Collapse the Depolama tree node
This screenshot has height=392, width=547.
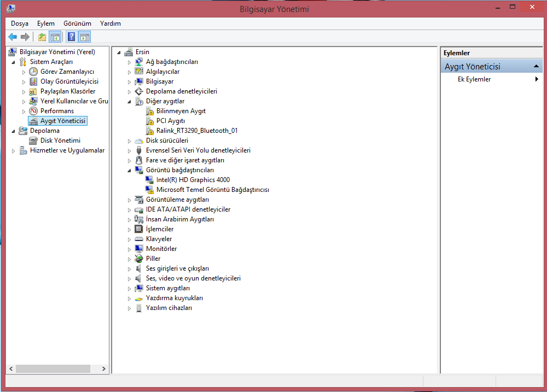point(13,131)
